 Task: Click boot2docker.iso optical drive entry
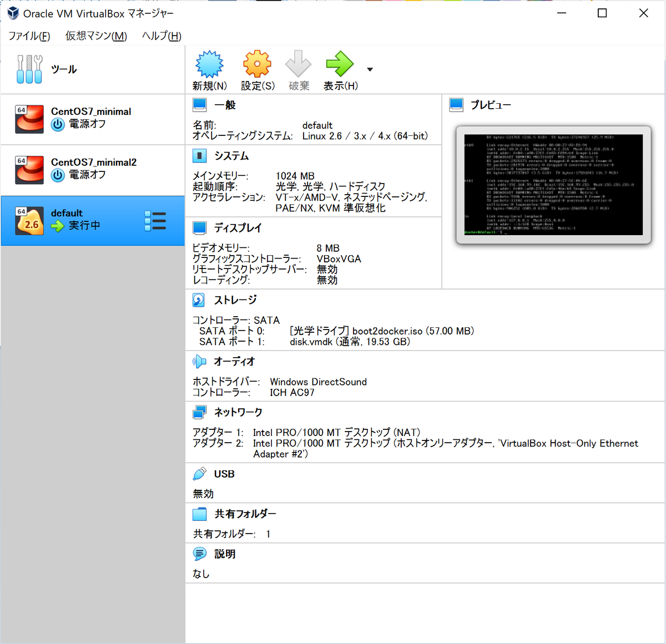382,331
